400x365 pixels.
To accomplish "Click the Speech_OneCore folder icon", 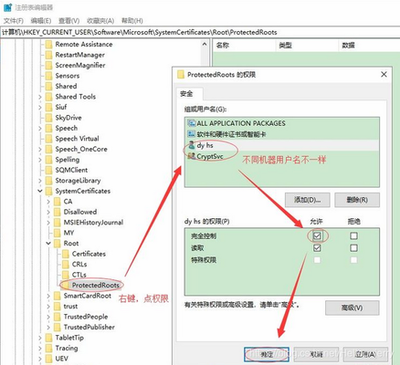I will pos(49,149).
